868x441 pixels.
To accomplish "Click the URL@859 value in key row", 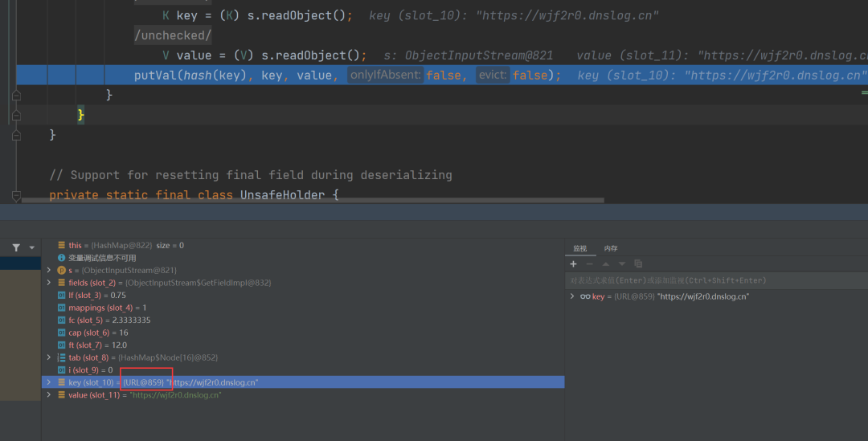I will (143, 382).
